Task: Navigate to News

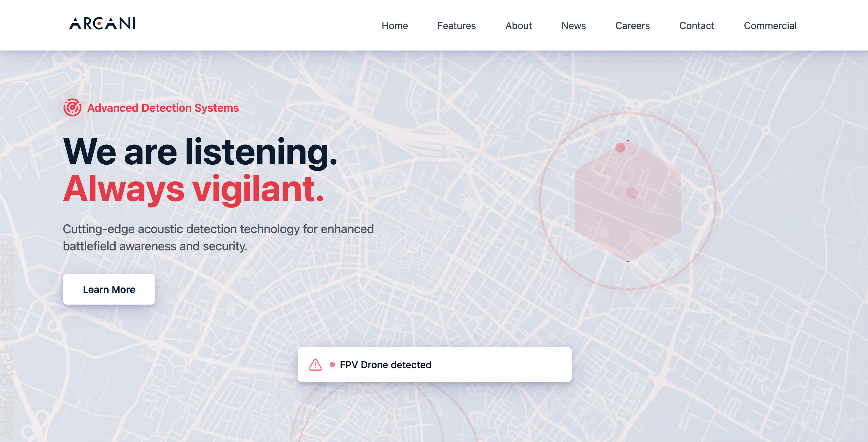Action: pyautogui.click(x=573, y=26)
